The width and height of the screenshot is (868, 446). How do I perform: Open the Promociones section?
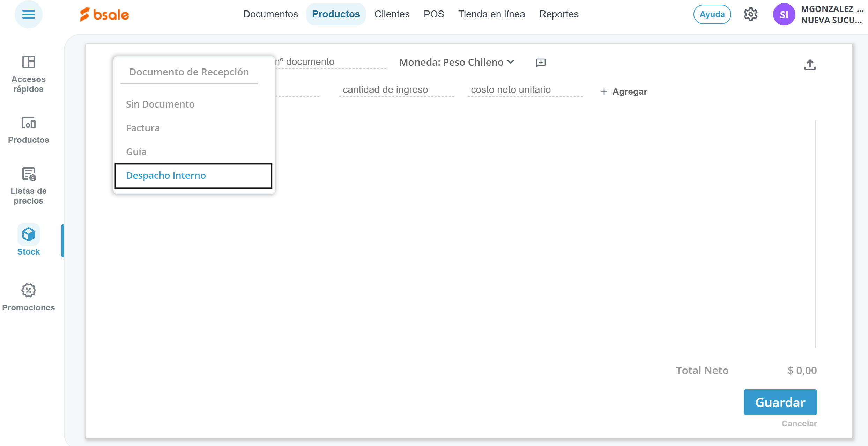point(28,297)
